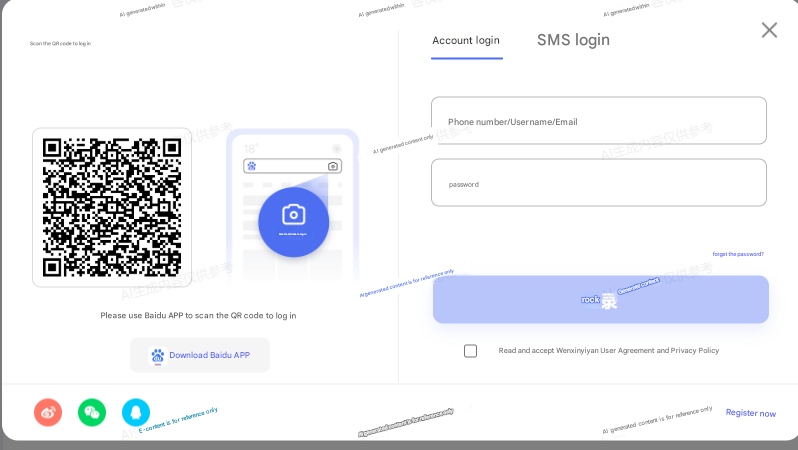Focus the Phone number/Username/Email field
This screenshot has width=798, height=450.
[x=598, y=121]
